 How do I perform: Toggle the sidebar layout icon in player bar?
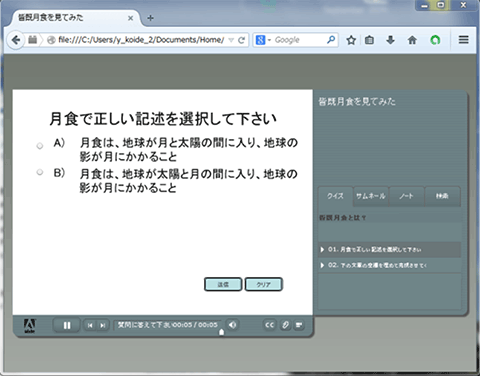(x=299, y=325)
